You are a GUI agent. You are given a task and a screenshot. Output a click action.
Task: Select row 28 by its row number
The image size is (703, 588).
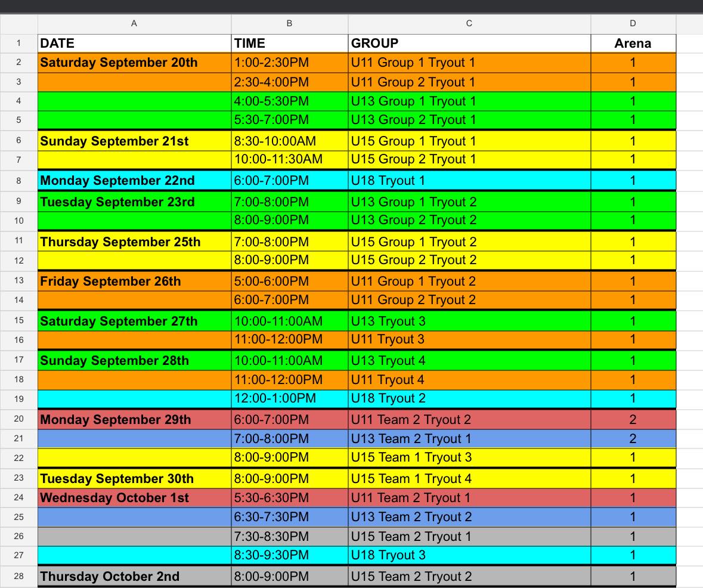click(x=18, y=576)
